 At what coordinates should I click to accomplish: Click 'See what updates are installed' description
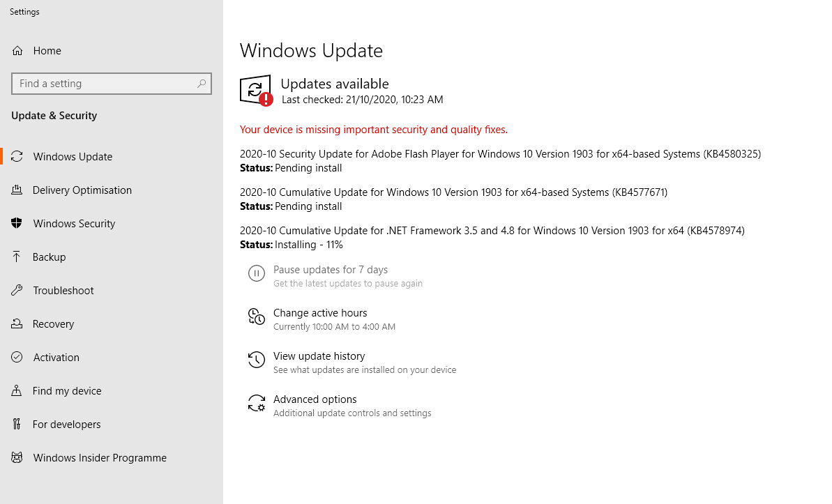pos(365,369)
